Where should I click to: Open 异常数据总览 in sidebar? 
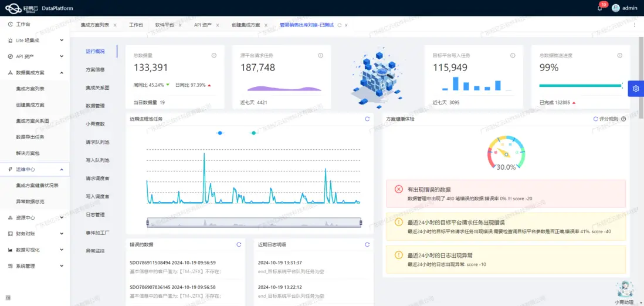pyautogui.click(x=30, y=201)
